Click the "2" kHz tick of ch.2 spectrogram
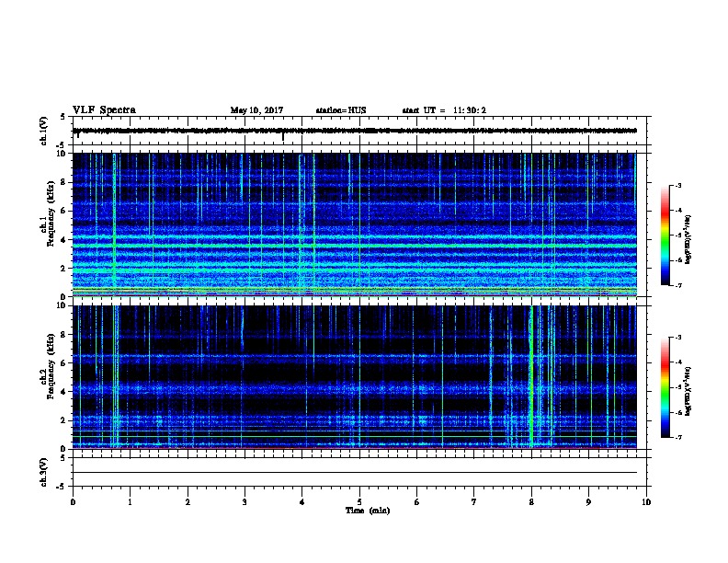 63,420
